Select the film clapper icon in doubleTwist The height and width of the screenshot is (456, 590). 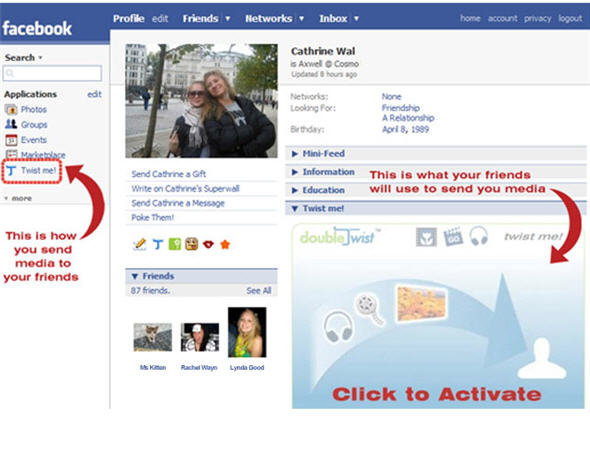pos(453,237)
